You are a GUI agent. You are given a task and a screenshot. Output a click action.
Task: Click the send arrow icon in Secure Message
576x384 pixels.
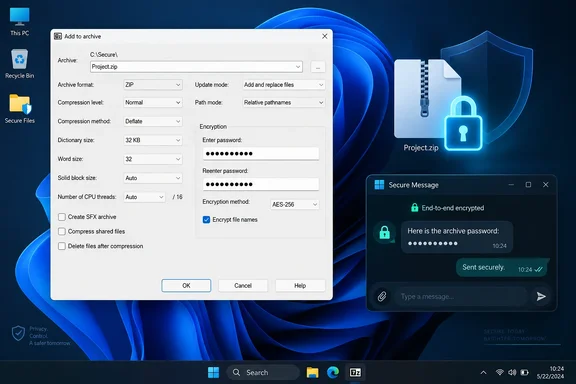[541, 296]
